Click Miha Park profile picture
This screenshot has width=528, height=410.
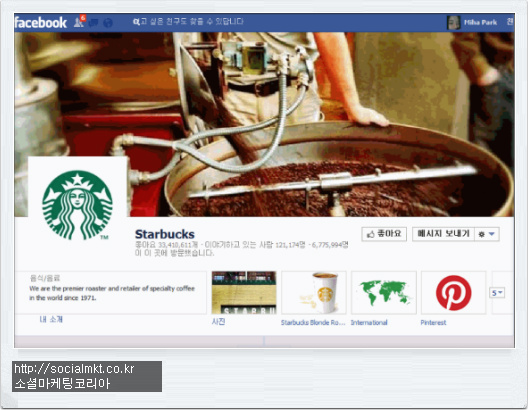[453, 23]
